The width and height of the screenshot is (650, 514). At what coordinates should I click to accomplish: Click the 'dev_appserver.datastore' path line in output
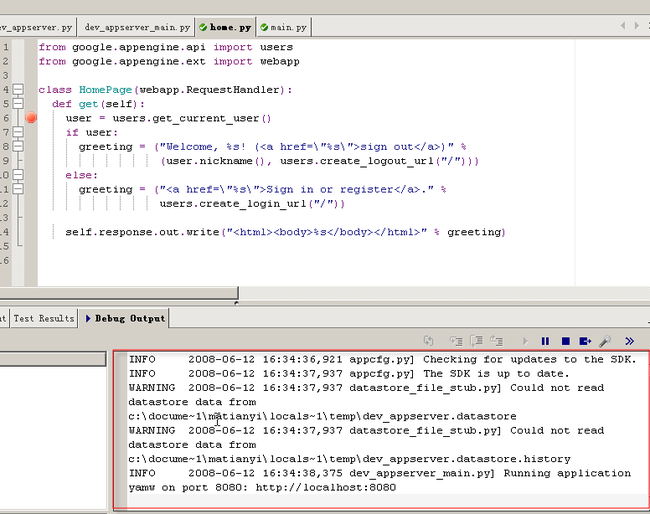coord(323,416)
